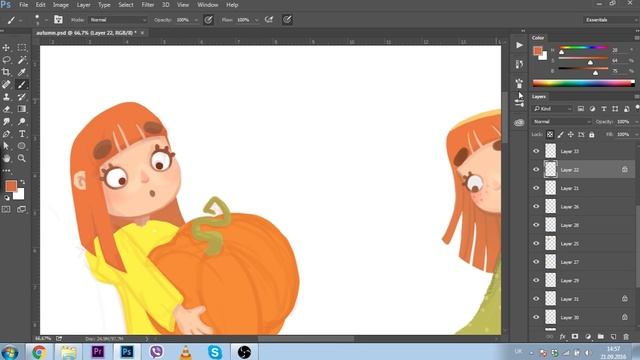Select the Eraser tool
Image resolution: width=640 pixels, height=360 pixels.
(x=6, y=109)
